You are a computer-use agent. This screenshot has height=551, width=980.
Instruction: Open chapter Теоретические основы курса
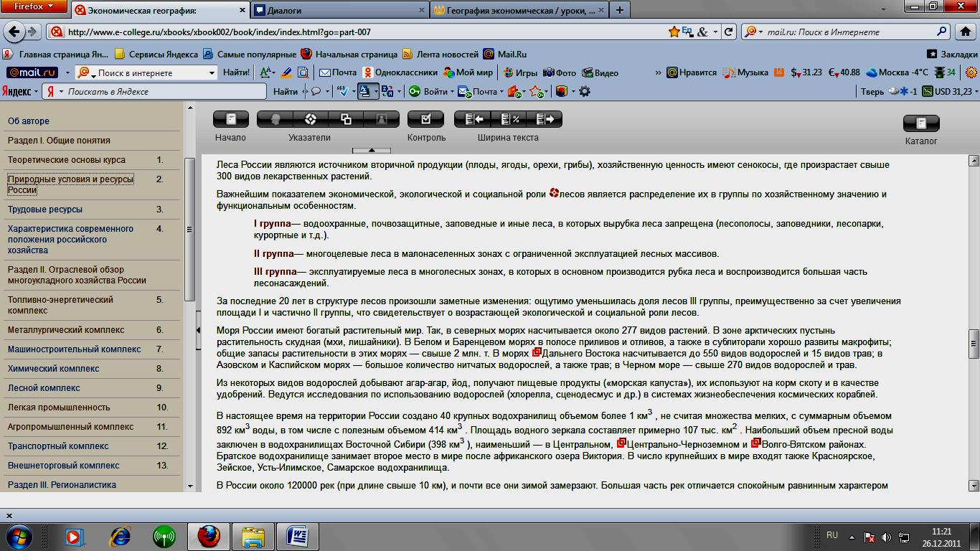pos(67,160)
